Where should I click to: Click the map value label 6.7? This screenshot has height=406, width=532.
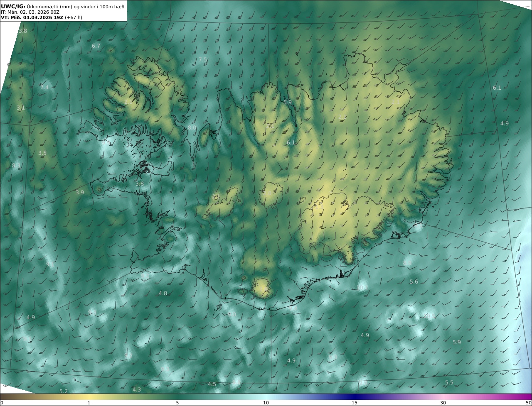[96, 46]
